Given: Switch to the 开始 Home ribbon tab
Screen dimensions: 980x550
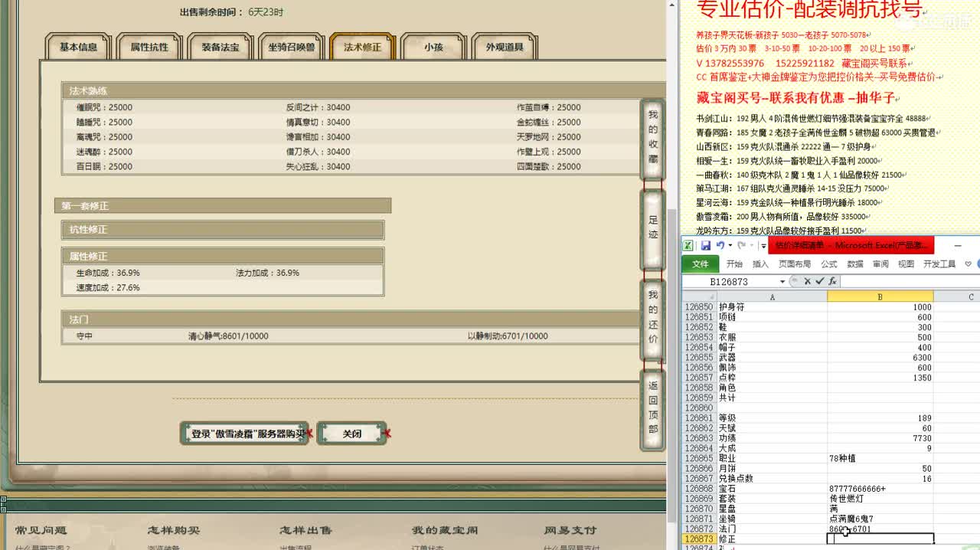Looking at the screenshot, I should 734,264.
